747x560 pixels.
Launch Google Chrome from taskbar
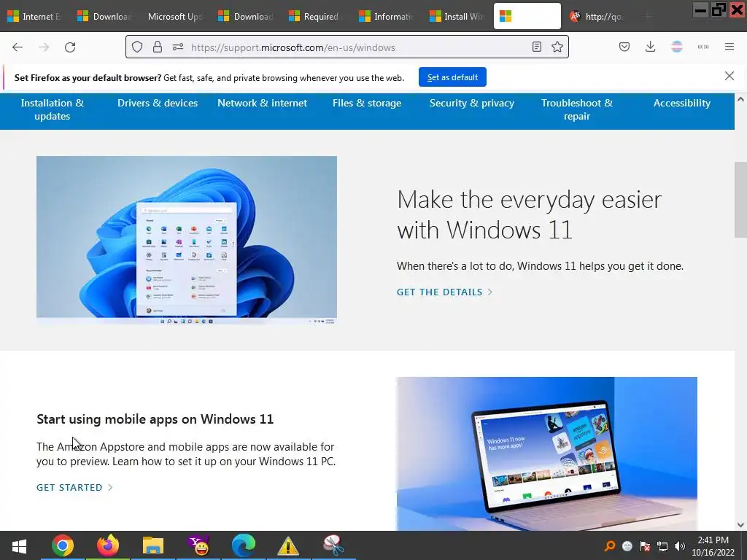pyautogui.click(x=63, y=545)
